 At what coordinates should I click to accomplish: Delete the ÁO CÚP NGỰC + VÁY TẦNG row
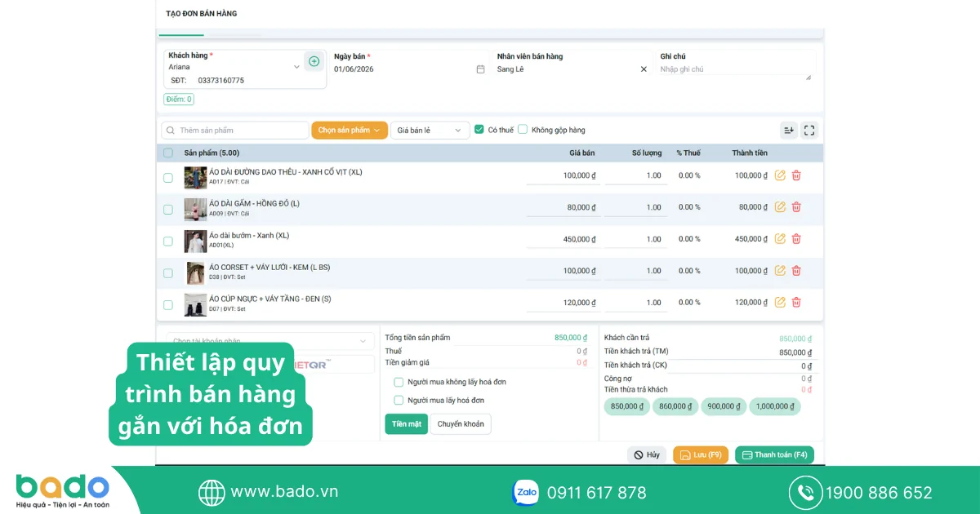(x=796, y=303)
